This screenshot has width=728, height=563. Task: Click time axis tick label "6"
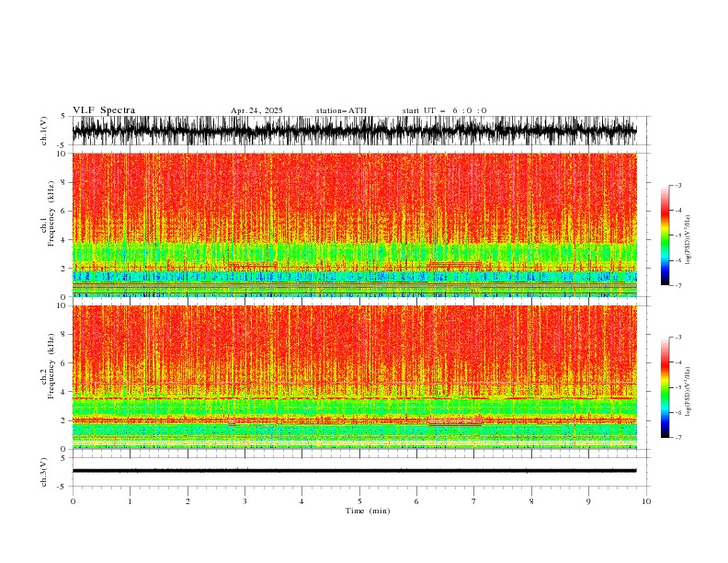click(416, 501)
